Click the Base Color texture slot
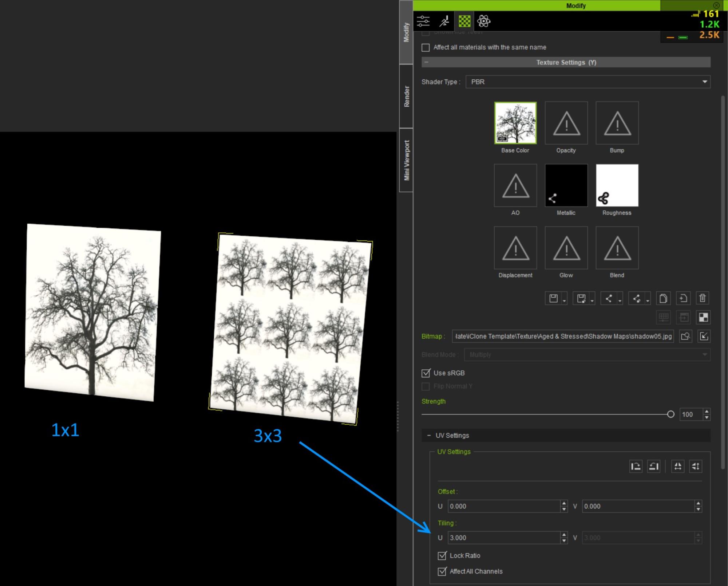728x586 pixels. click(515, 123)
